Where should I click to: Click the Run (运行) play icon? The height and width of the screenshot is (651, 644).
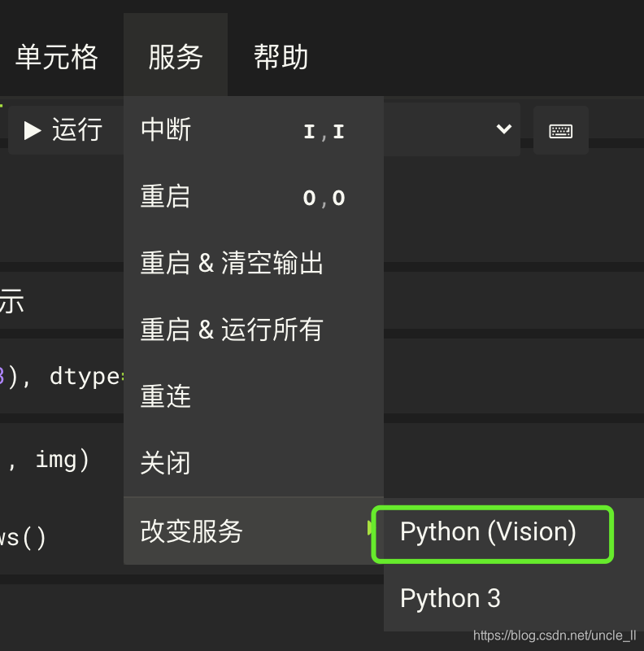[x=34, y=130]
